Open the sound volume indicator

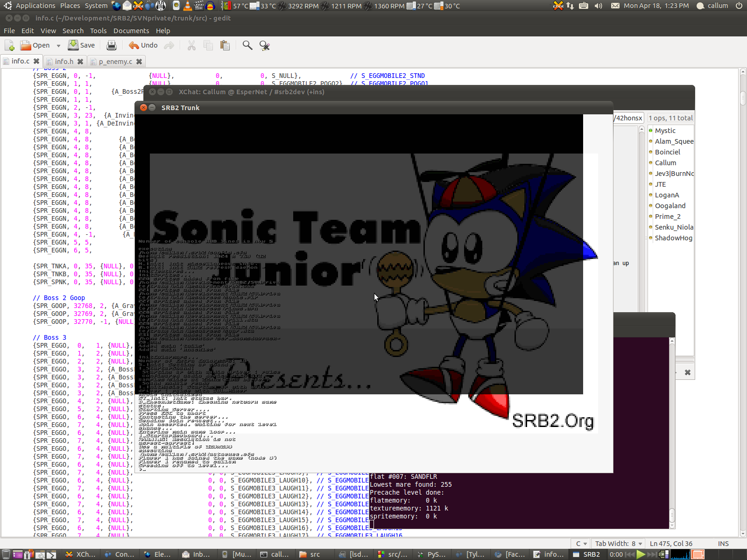click(x=599, y=6)
